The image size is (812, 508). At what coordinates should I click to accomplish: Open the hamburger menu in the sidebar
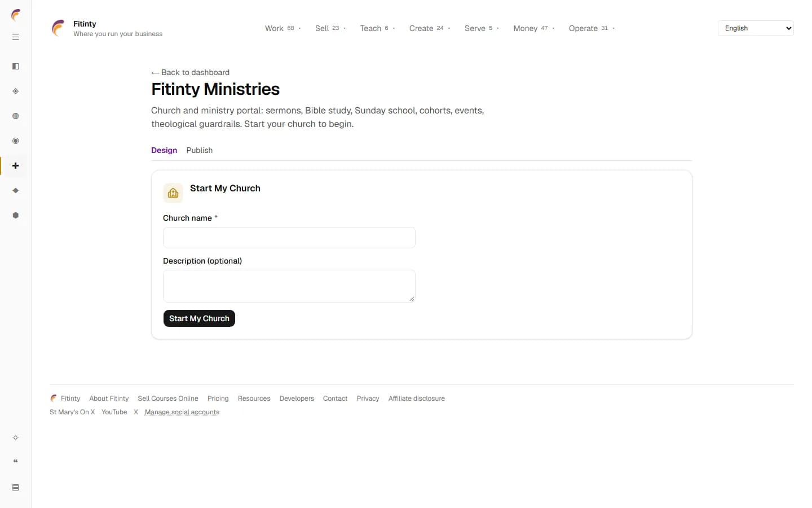[x=16, y=37]
